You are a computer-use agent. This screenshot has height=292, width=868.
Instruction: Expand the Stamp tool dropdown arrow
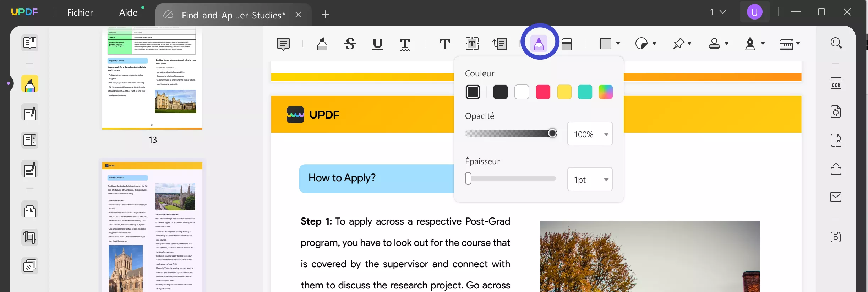(x=727, y=44)
